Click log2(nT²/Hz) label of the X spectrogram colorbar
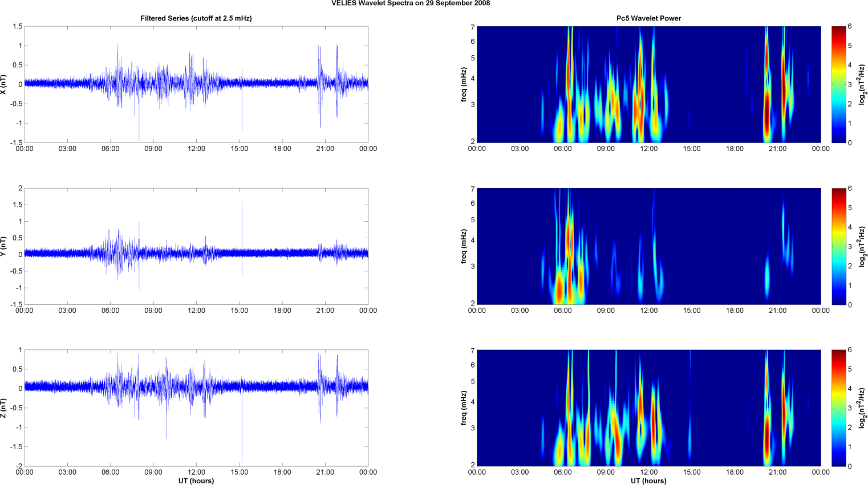Screen dimensions: 868x485 click(862, 84)
